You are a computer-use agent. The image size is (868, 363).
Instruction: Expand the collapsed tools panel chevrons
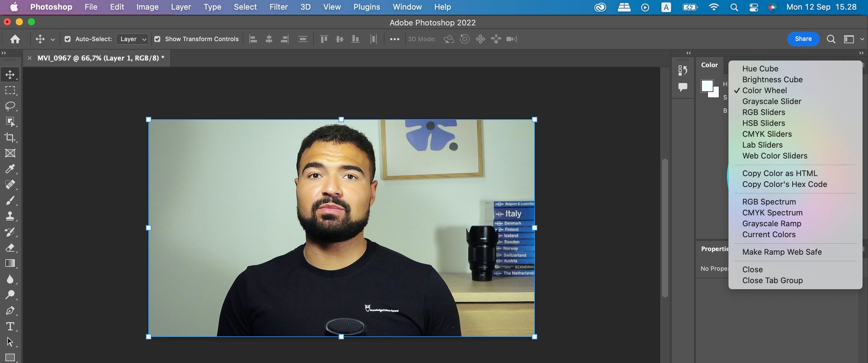point(4,53)
